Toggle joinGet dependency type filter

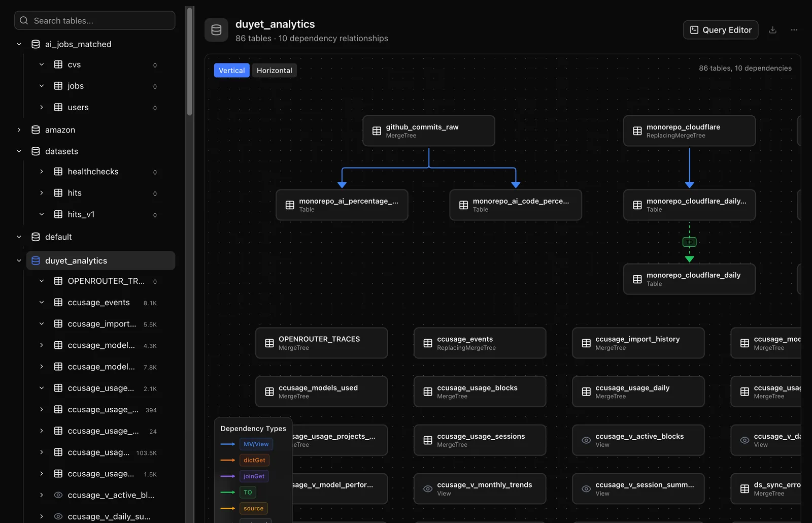tap(254, 476)
